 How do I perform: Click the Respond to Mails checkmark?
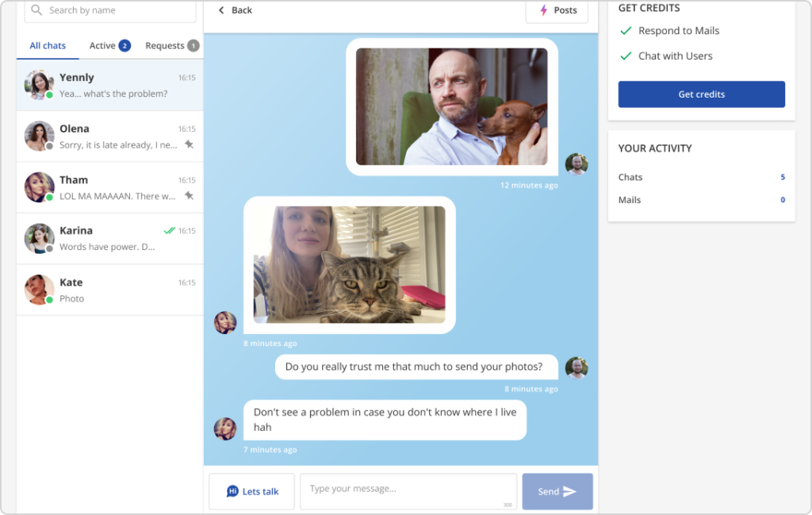pos(626,31)
